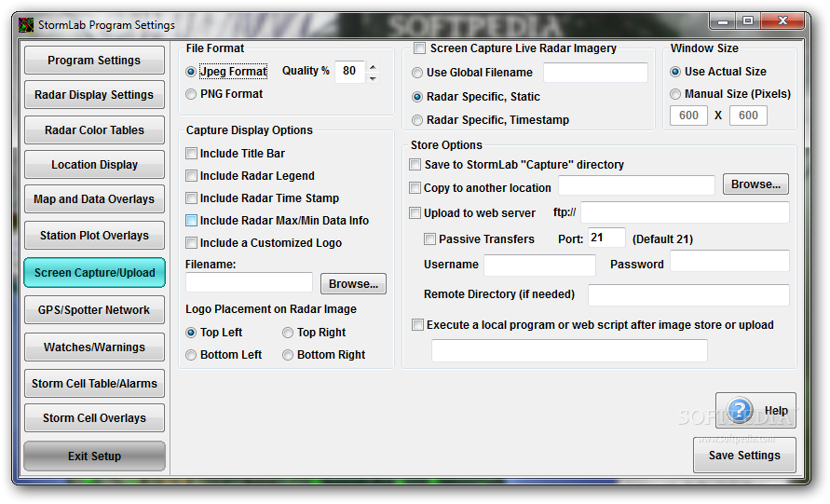
Task: Enable Include Radar Legend checkbox
Action: (x=191, y=176)
